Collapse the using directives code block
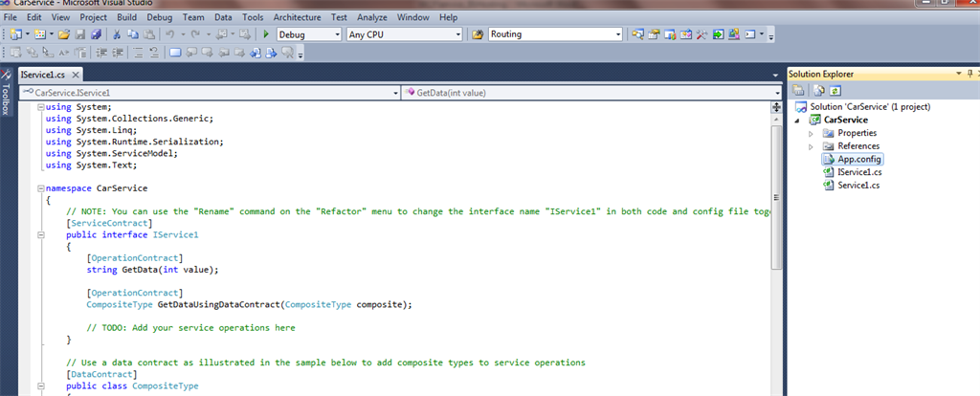This screenshot has height=396, width=980. [40, 107]
